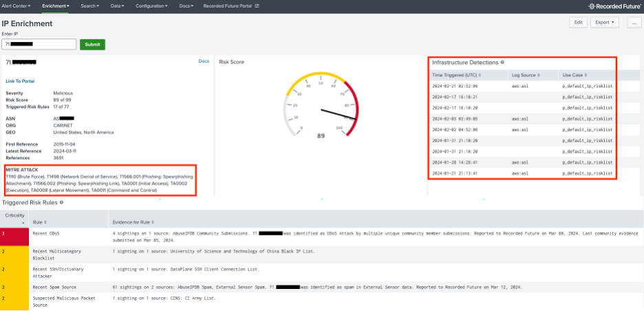Open the Docs menu

point(186,6)
